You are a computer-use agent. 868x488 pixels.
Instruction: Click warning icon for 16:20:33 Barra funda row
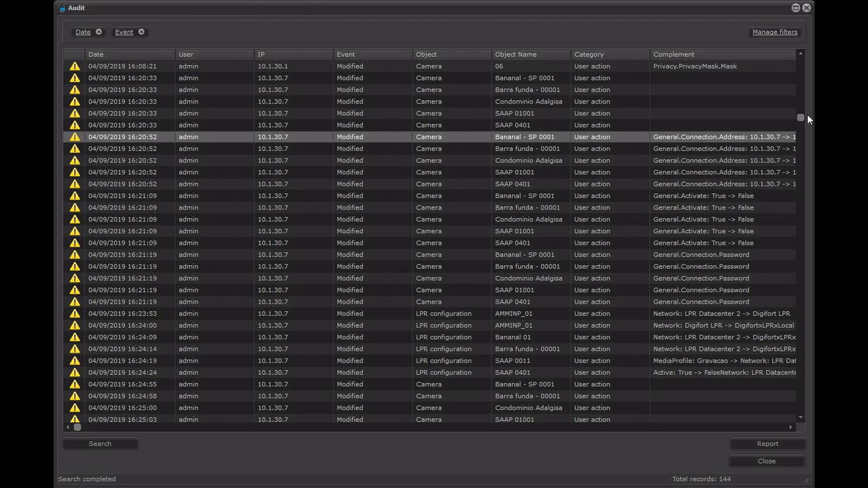coord(75,89)
